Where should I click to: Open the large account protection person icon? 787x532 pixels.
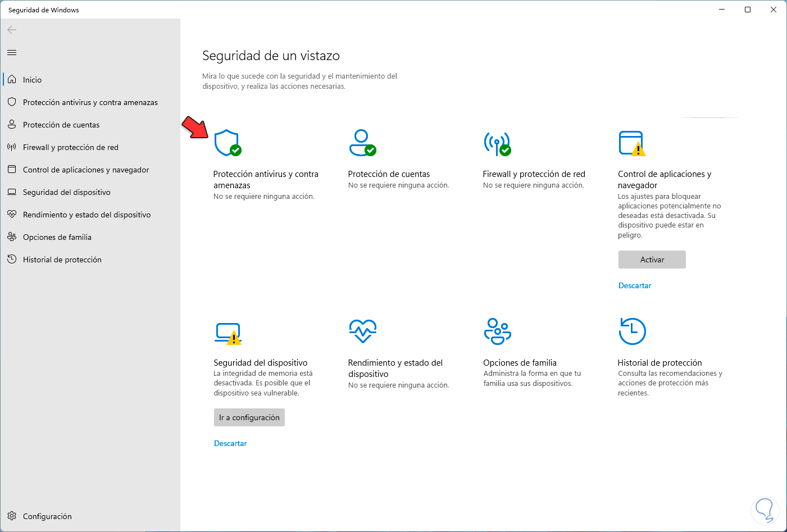362,143
